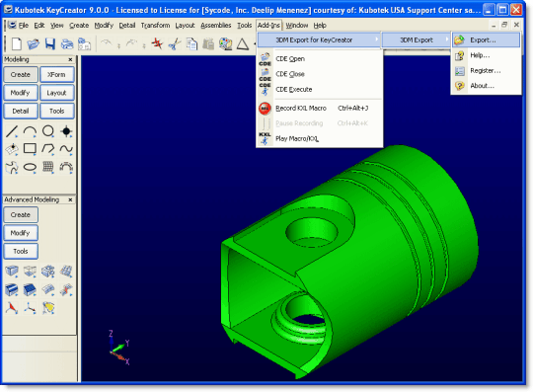Viewport: 533px width, 392px height.
Task: Restore down the inner document window
Action: click(504, 25)
